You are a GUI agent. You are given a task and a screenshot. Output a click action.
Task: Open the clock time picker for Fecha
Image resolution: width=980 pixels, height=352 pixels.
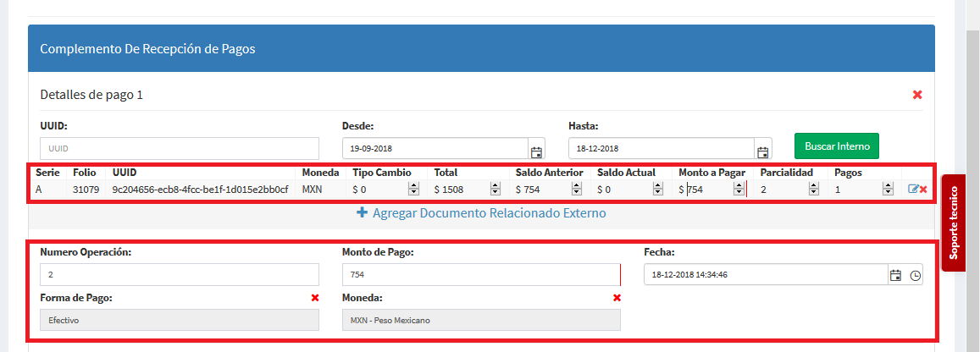pos(915,275)
